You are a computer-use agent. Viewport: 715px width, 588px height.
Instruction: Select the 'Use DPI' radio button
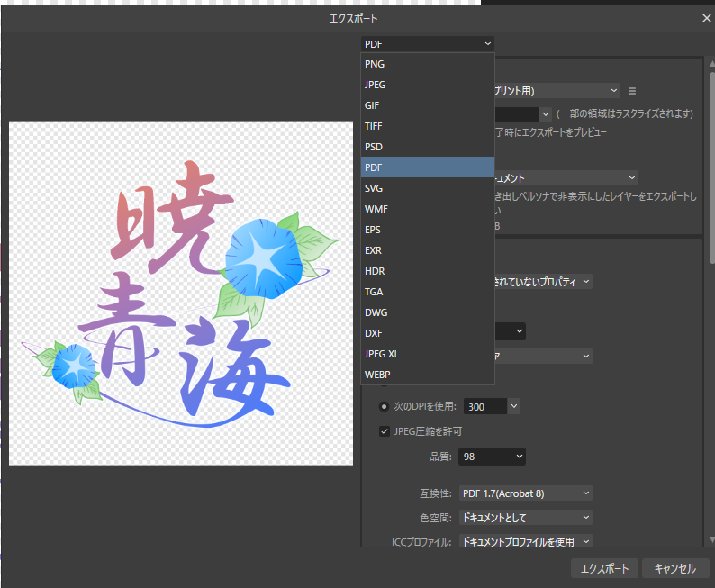(385, 406)
